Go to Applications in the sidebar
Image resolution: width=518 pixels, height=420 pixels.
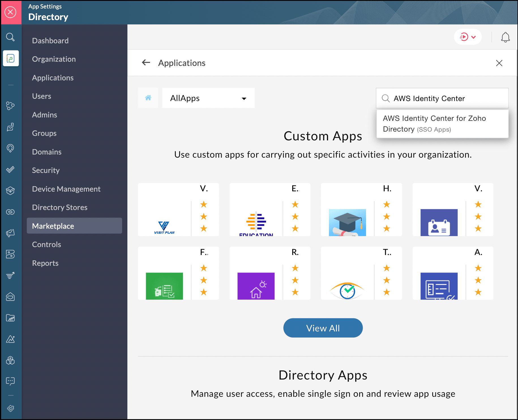pos(53,78)
